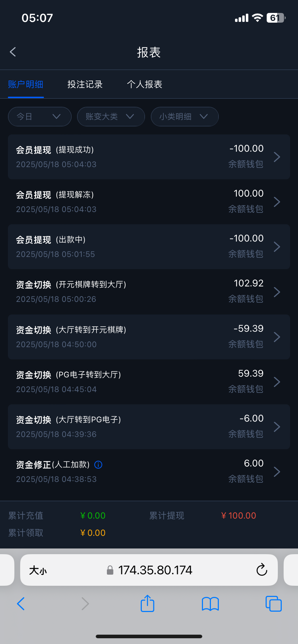This screenshot has height=644, width=298.
Task: Tap Safari browser back arrow
Action: [21, 604]
